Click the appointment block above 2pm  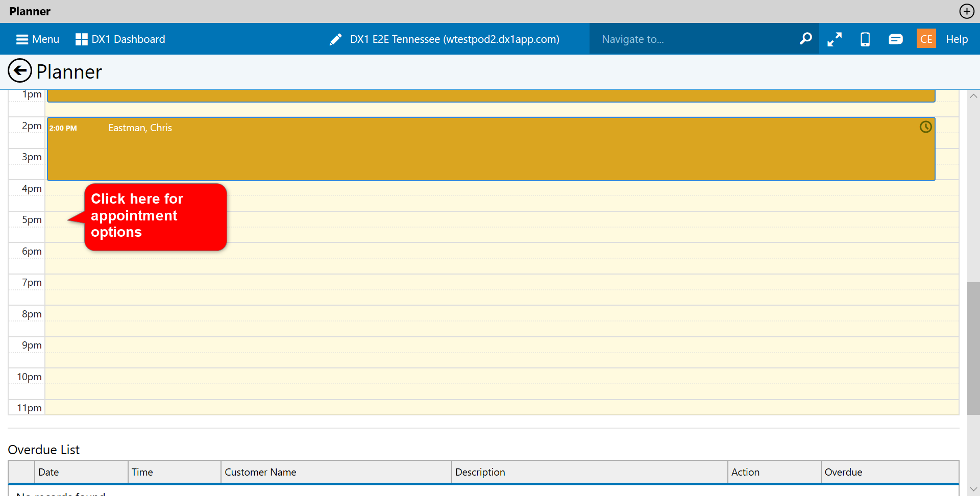[491, 95]
